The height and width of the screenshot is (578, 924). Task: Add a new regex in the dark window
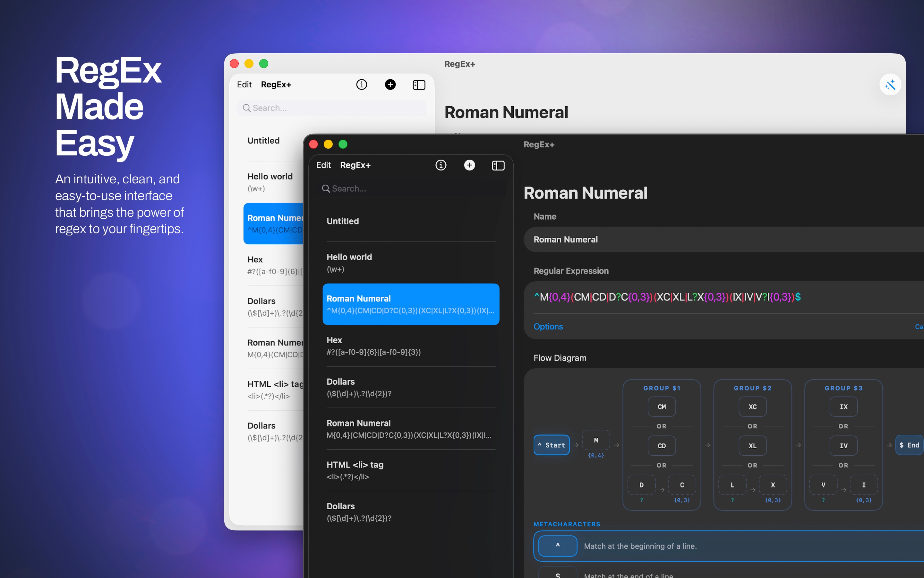pos(469,165)
